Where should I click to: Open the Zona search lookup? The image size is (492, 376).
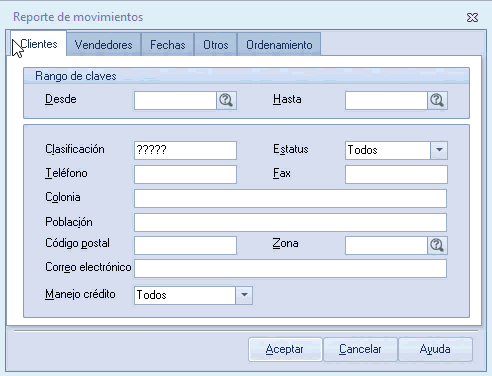(437, 245)
